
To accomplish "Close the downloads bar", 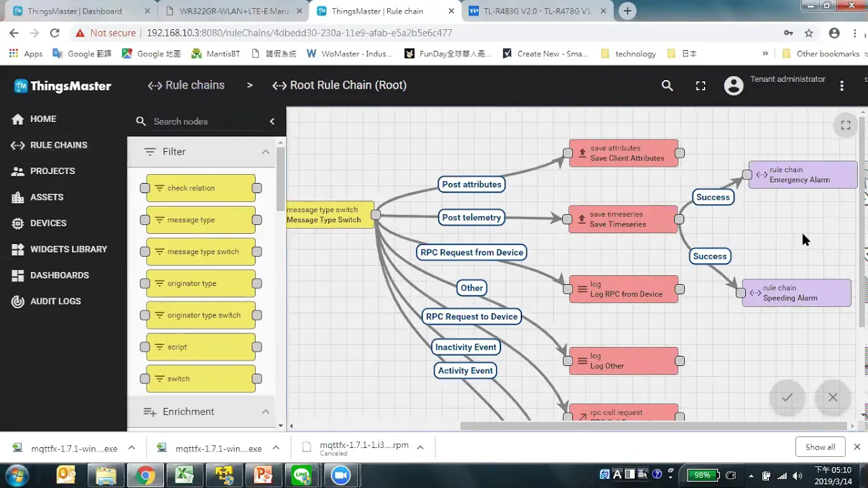I will 856,447.
